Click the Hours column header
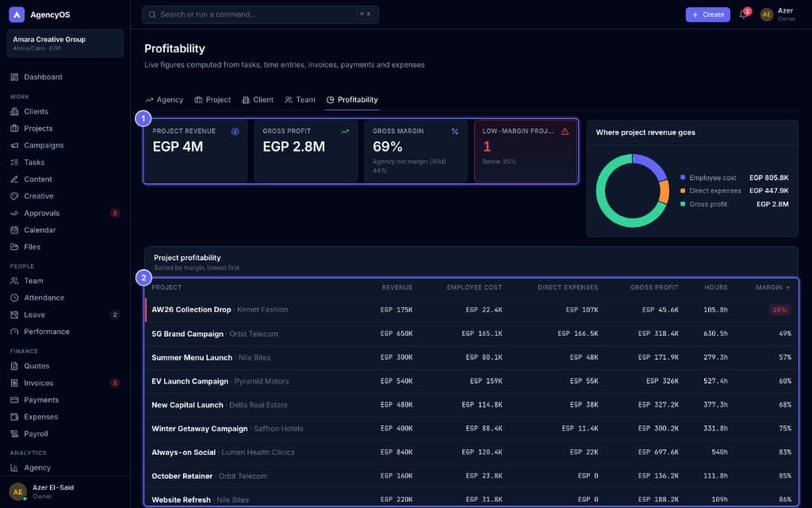Image resolution: width=812 pixels, height=508 pixels. (x=716, y=287)
